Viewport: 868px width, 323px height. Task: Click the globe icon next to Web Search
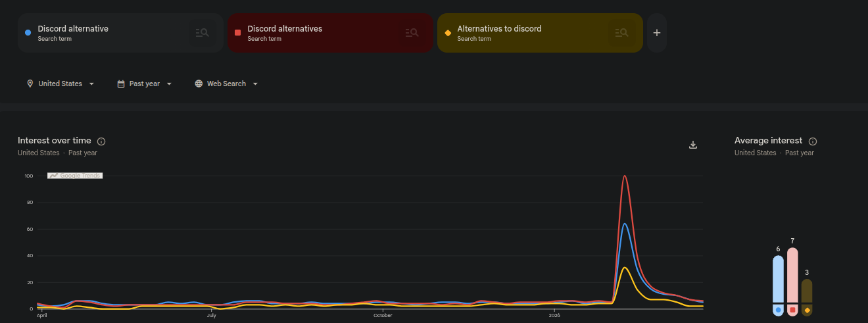[x=199, y=84]
